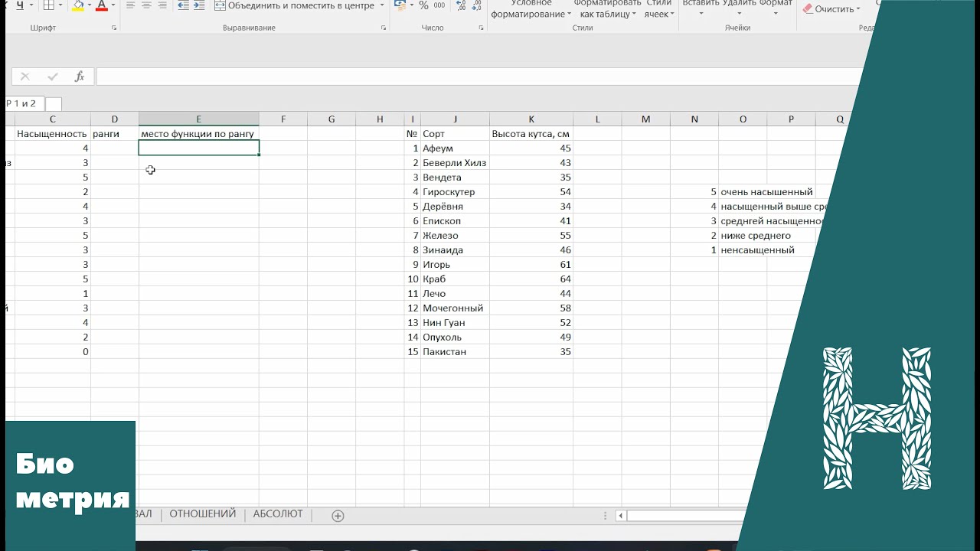Open the Insert Function fx dialog
Image resolution: width=980 pixels, height=551 pixels.
pyautogui.click(x=80, y=77)
